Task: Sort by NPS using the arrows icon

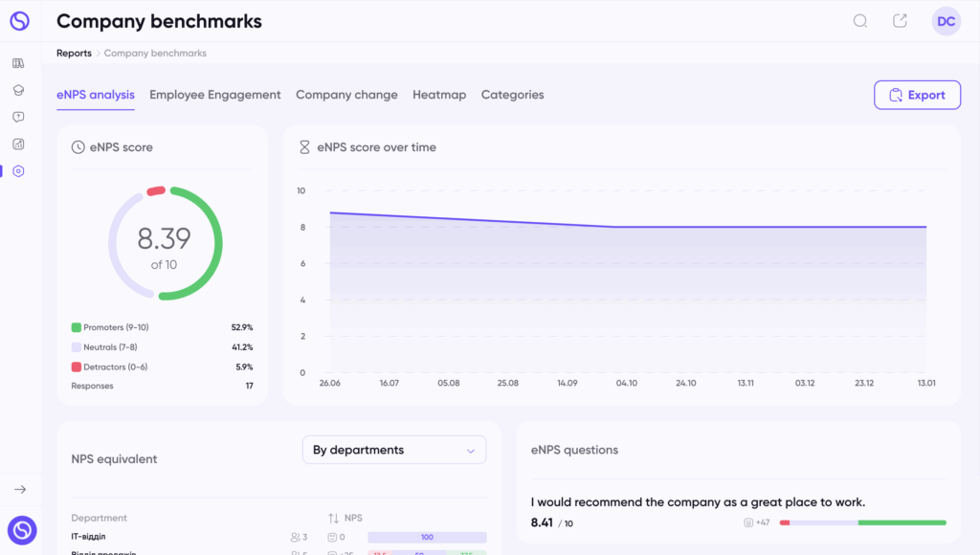Action: click(333, 518)
